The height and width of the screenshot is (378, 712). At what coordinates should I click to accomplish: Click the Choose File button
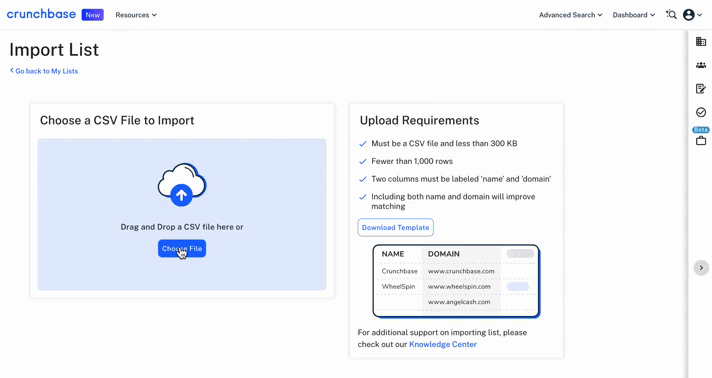click(x=182, y=249)
